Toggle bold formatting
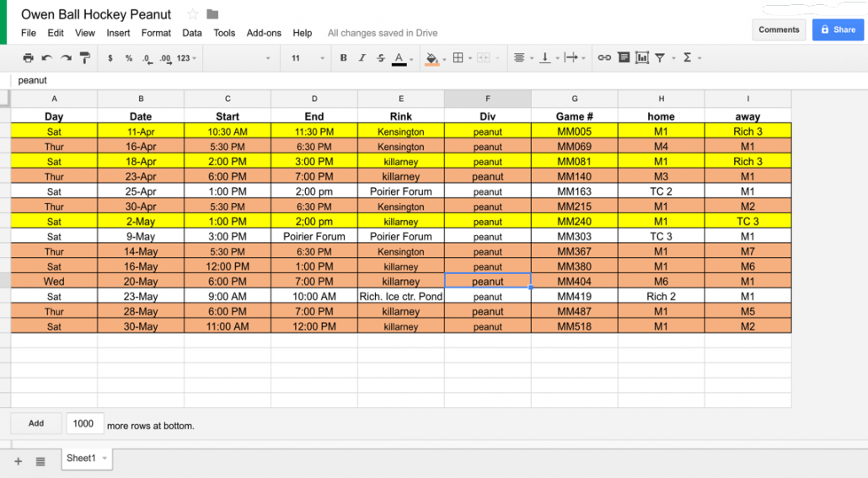 (343, 58)
